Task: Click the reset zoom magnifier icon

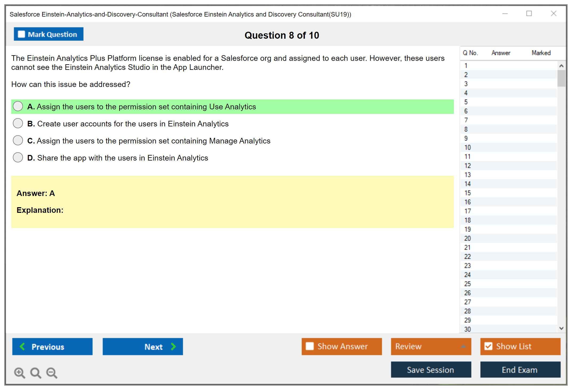Action: tap(36, 373)
